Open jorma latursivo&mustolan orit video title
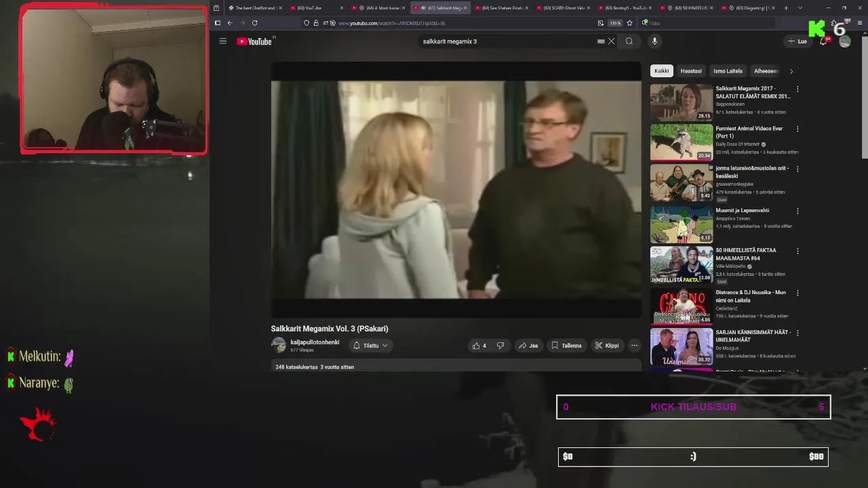The width and height of the screenshot is (868, 488). pyautogui.click(x=752, y=172)
